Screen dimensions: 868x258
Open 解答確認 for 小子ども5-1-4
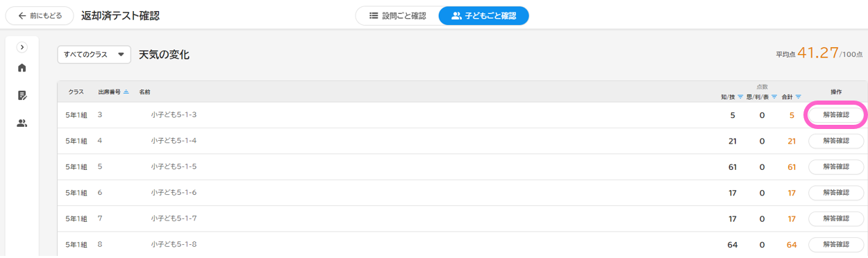click(x=836, y=141)
